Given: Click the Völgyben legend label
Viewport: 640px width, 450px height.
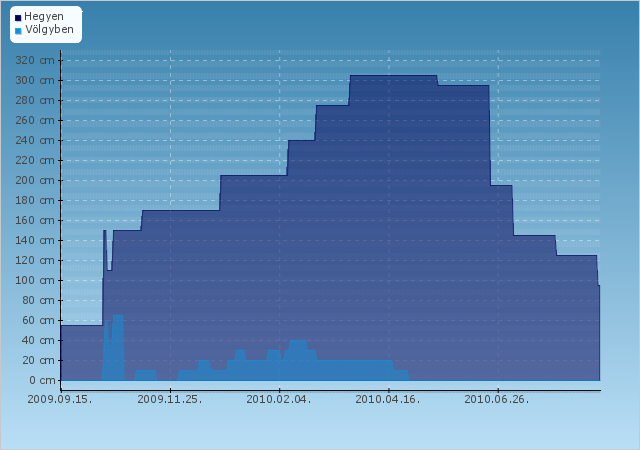Looking at the screenshot, I should point(49,30).
